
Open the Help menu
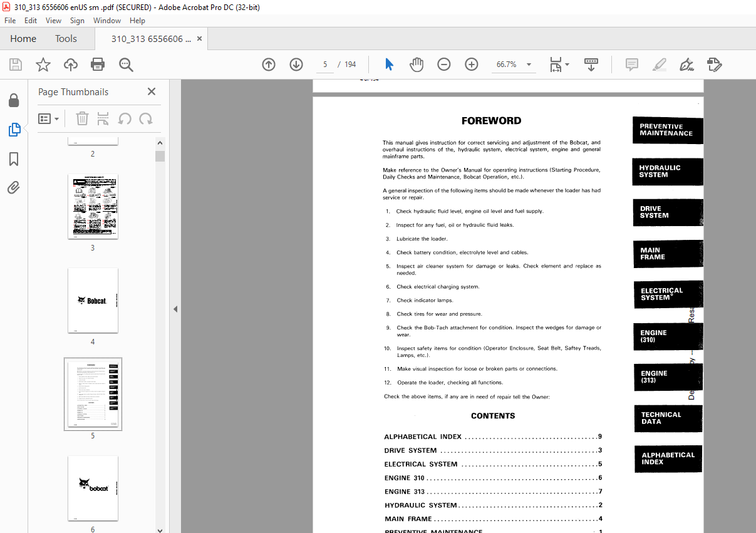137,21
